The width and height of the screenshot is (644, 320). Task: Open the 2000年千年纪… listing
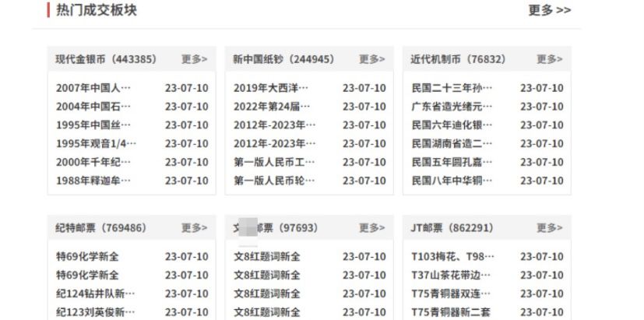[x=93, y=162]
